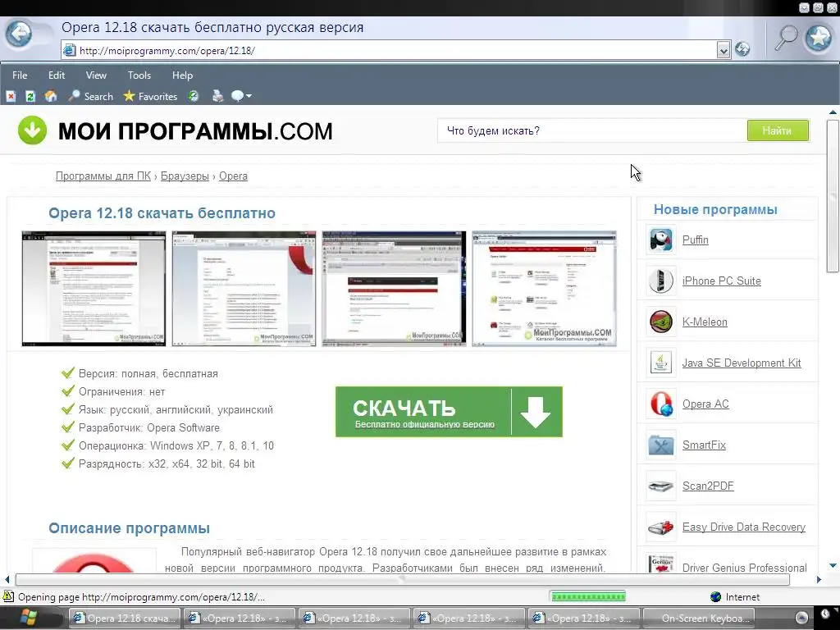Click the green download logo of the site

32,130
